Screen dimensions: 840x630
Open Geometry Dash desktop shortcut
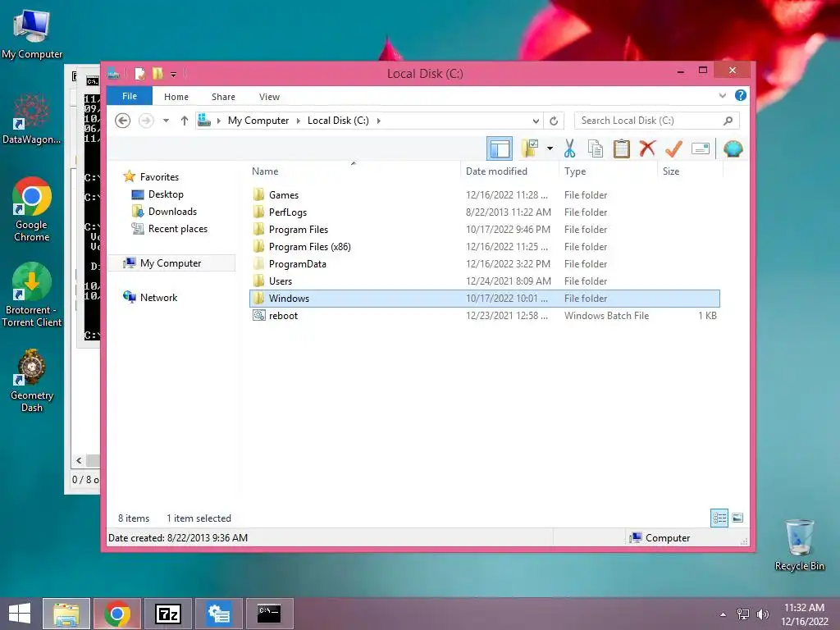click(32, 381)
